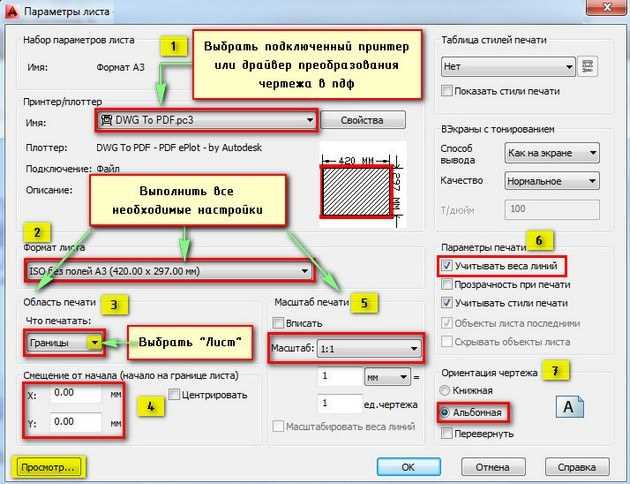
Task: Click the Т/дюйм DPI field showing 100
Action: point(552,209)
